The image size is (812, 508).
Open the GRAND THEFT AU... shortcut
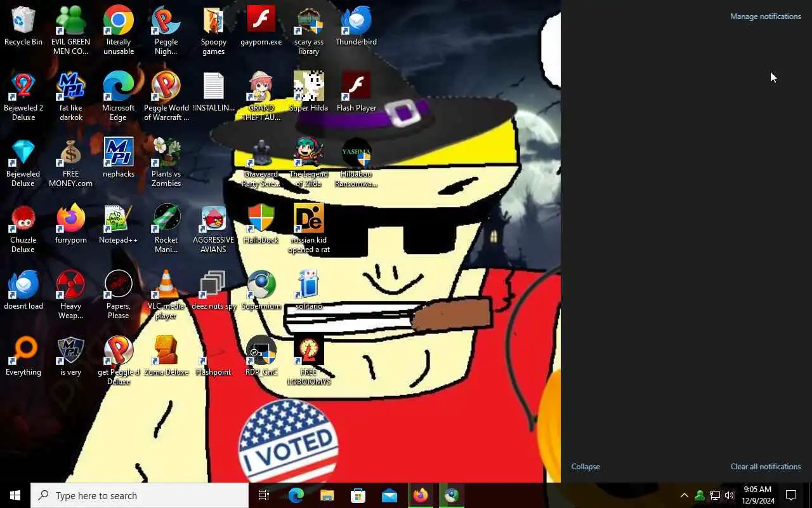pos(261,97)
